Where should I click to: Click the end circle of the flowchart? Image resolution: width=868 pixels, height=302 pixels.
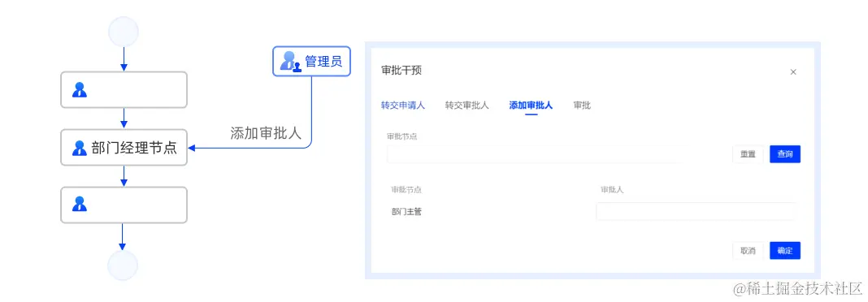pos(123,265)
